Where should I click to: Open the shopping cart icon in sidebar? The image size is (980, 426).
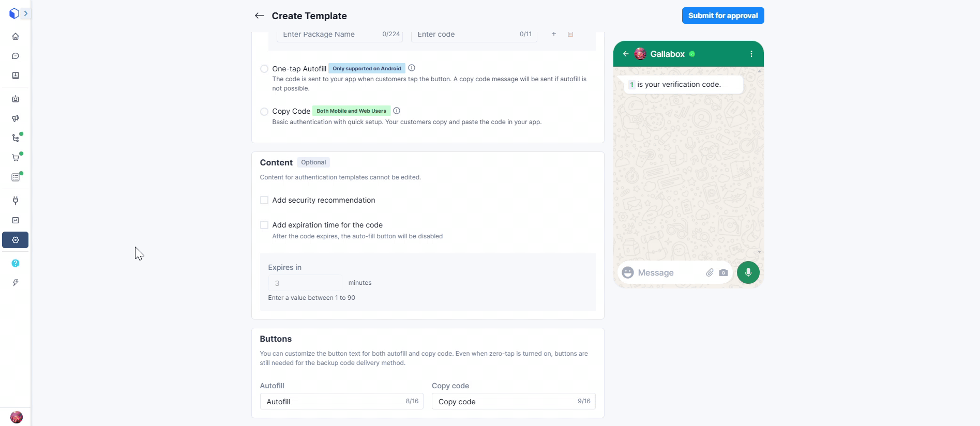(16, 158)
